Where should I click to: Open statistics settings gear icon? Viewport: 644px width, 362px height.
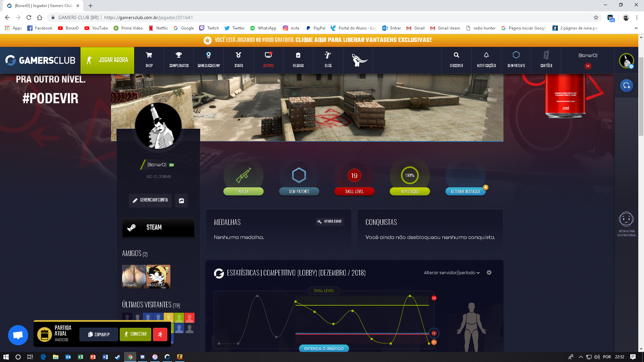coord(489,273)
